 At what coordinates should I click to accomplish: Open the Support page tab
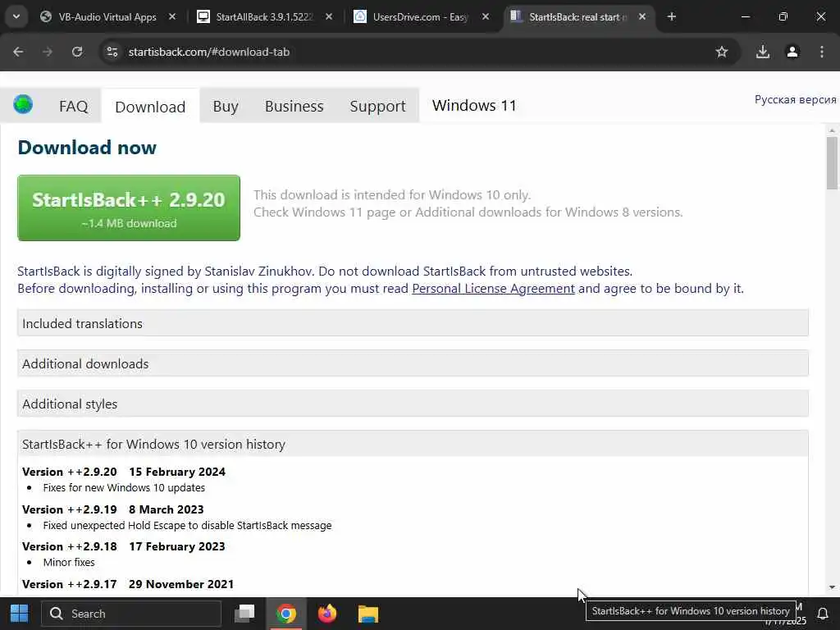click(377, 106)
